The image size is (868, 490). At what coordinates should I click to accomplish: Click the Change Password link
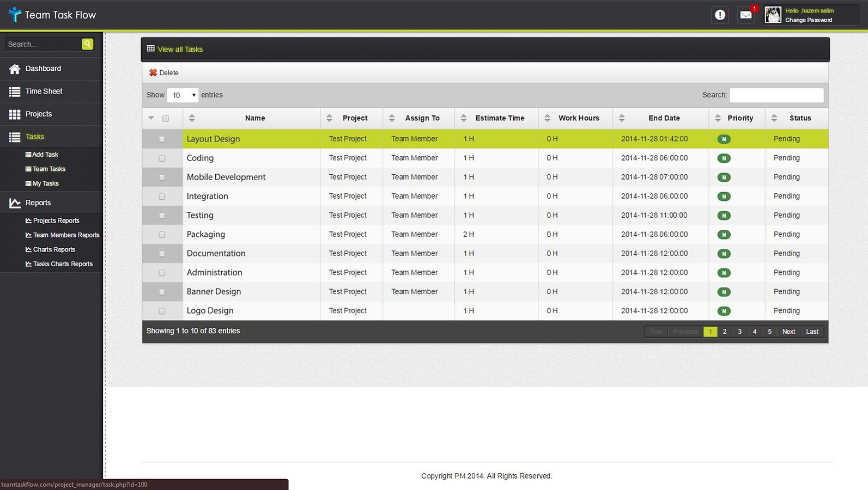click(809, 20)
